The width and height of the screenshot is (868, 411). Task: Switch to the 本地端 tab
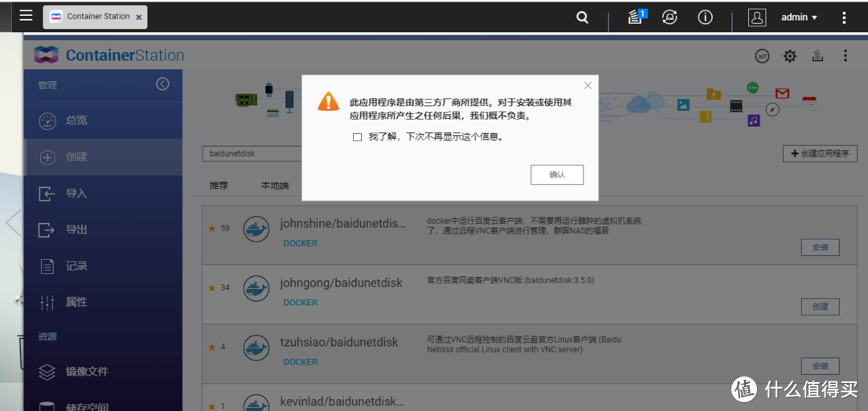pos(275,186)
